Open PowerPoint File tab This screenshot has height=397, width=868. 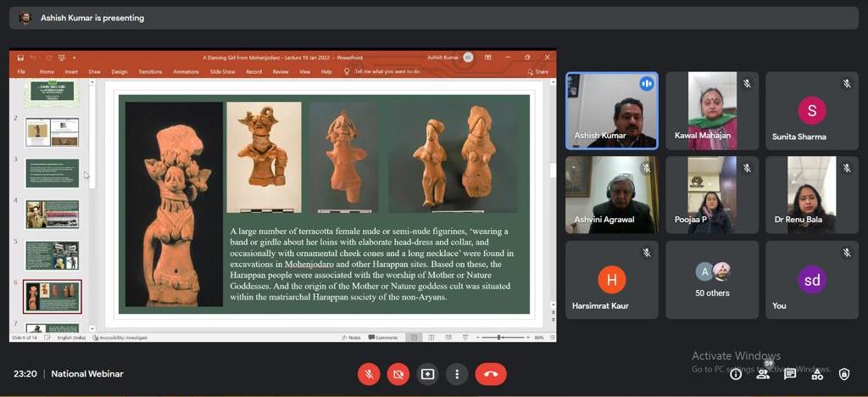point(21,71)
